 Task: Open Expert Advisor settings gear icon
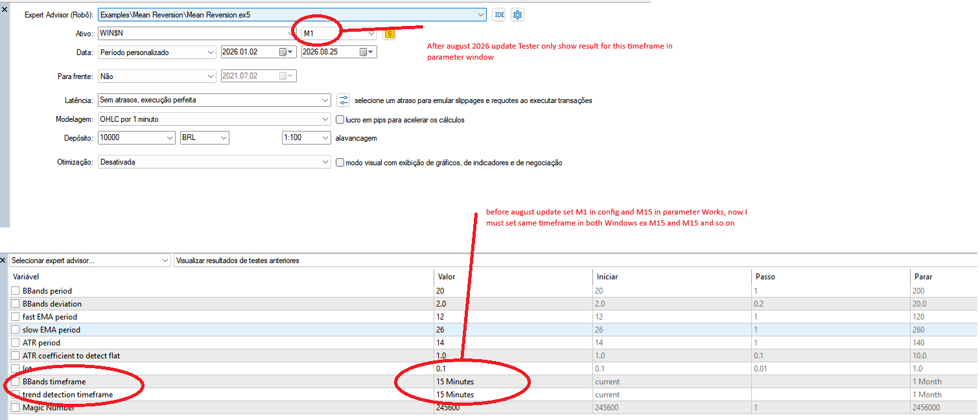point(517,14)
